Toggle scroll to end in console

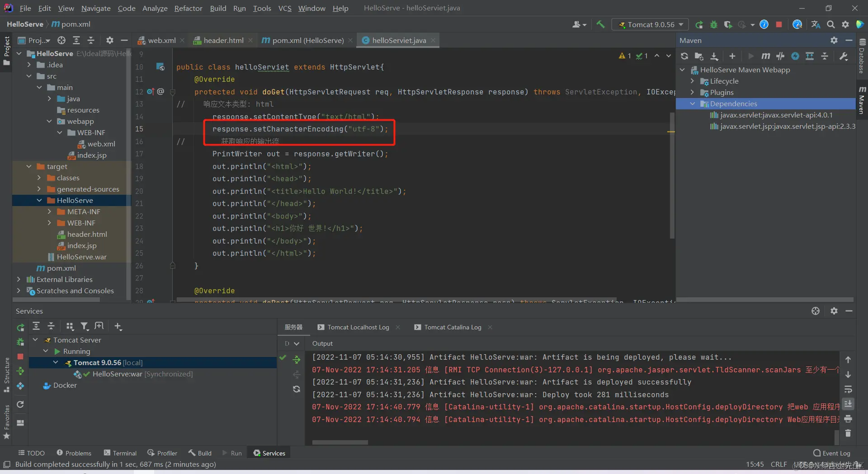tap(848, 404)
